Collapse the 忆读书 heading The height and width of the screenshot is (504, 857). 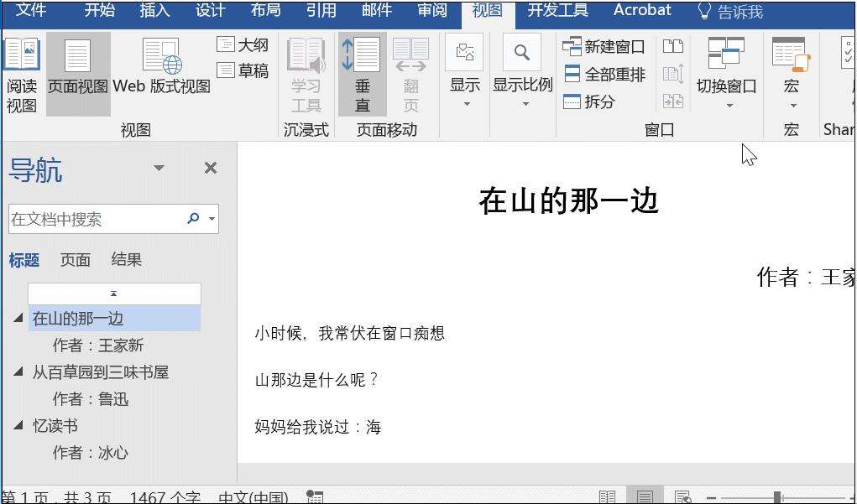[x=18, y=425]
